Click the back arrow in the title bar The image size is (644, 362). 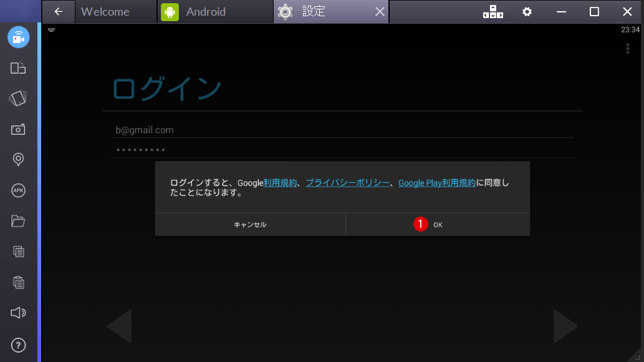[x=59, y=11]
